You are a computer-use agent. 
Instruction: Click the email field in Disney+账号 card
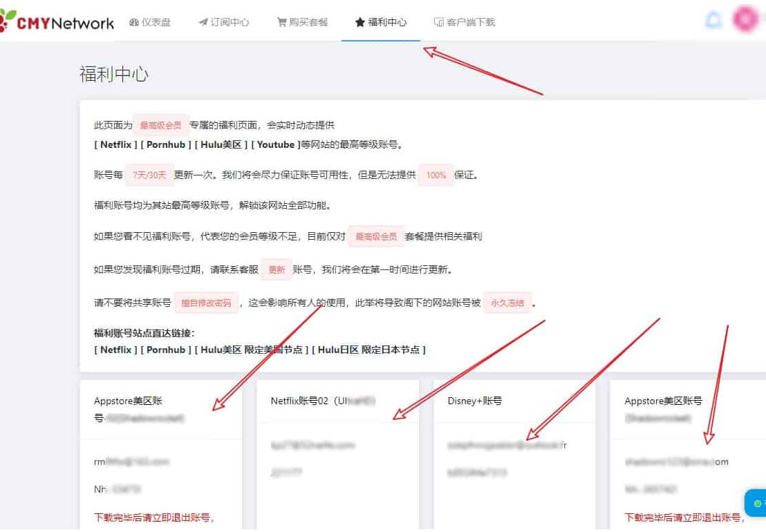(507, 445)
